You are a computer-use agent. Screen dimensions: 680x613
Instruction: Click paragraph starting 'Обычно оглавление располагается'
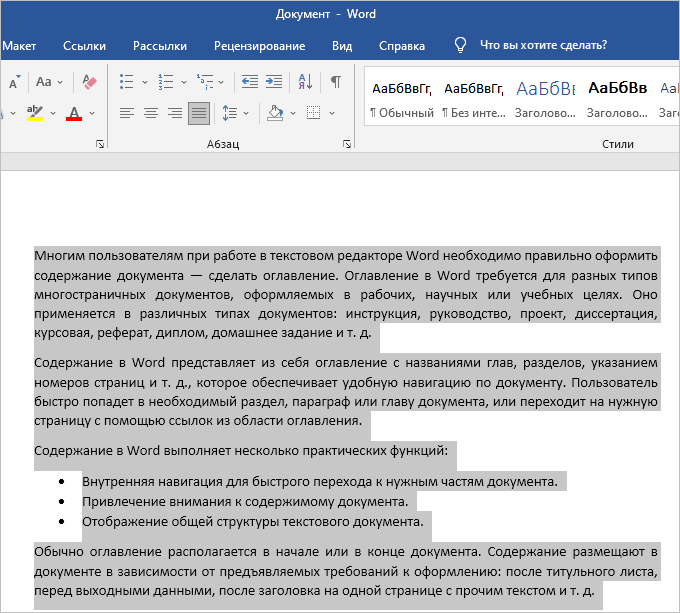pos(346,571)
